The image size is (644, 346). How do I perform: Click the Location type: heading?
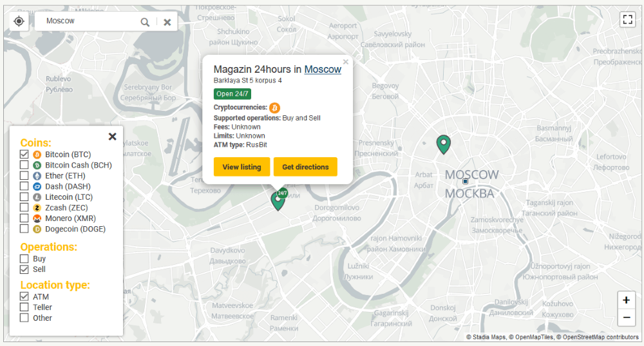[x=55, y=285]
